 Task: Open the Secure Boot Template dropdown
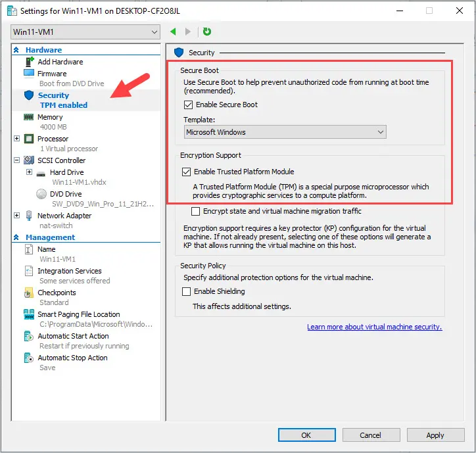tap(285, 132)
